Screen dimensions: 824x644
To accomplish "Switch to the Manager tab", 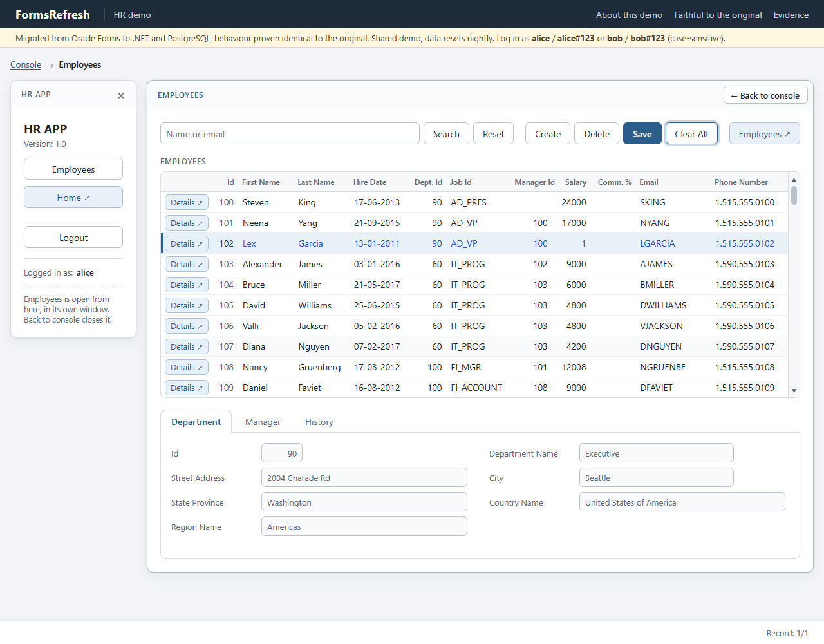I will [x=263, y=422].
